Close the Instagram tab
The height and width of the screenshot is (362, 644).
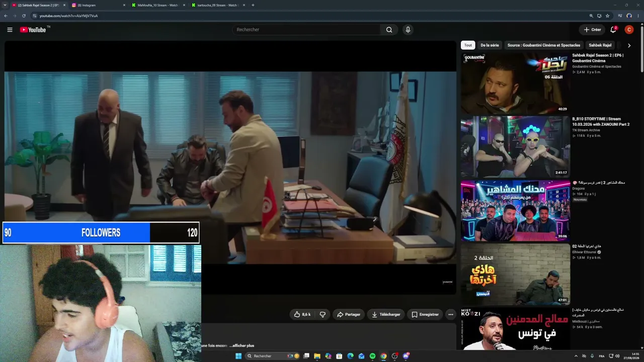124,5
